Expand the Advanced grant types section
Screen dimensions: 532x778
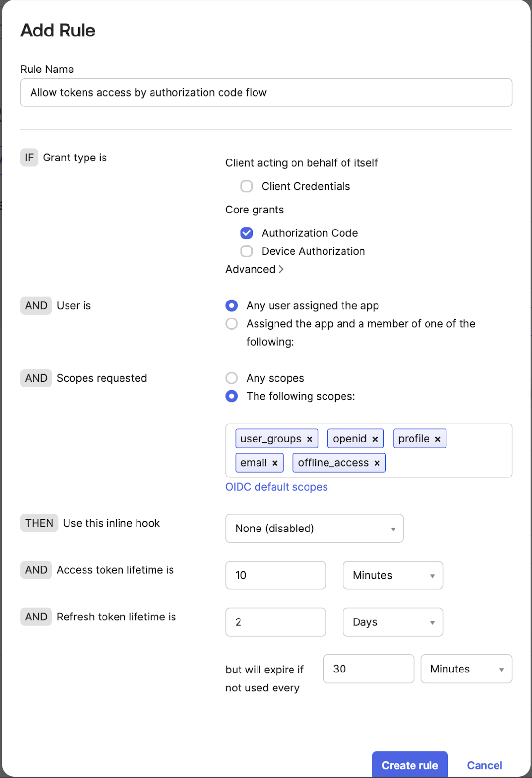pyautogui.click(x=255, y=269)
